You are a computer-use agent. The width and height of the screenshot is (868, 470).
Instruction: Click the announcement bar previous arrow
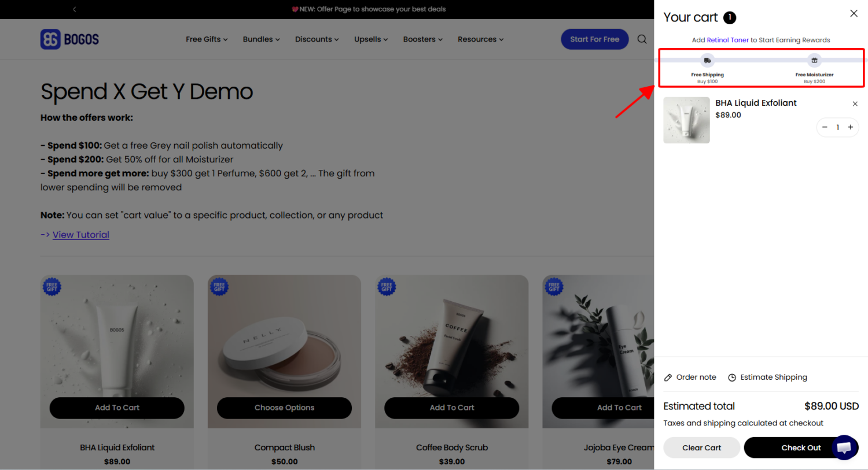(x=75, y=9)
